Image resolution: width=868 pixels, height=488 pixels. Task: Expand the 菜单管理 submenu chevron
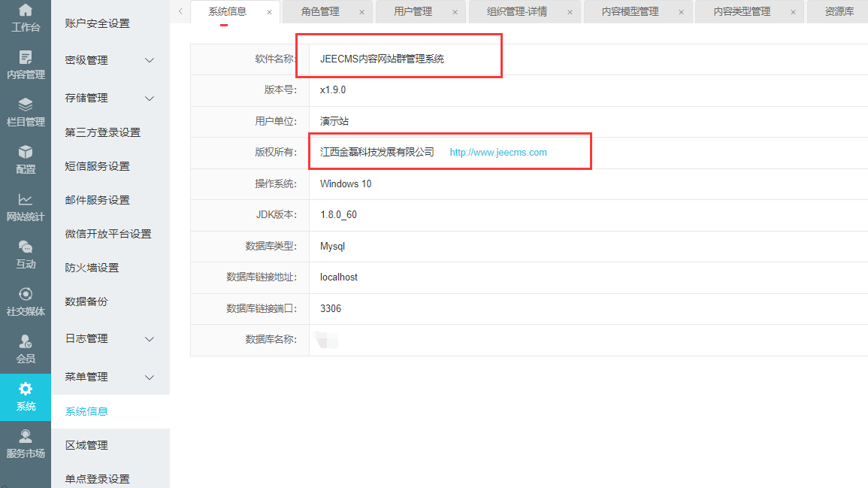click(x=150, y=377)
